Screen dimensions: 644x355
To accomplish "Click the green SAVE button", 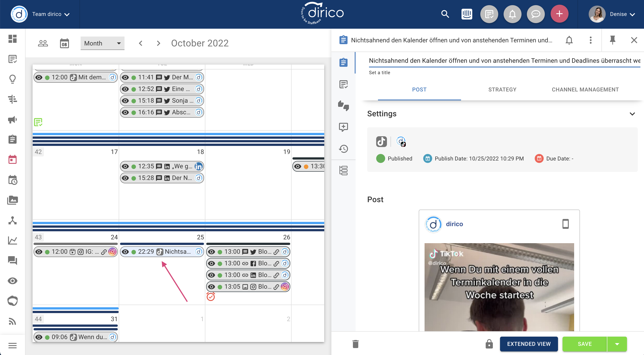I will point(584,344).
